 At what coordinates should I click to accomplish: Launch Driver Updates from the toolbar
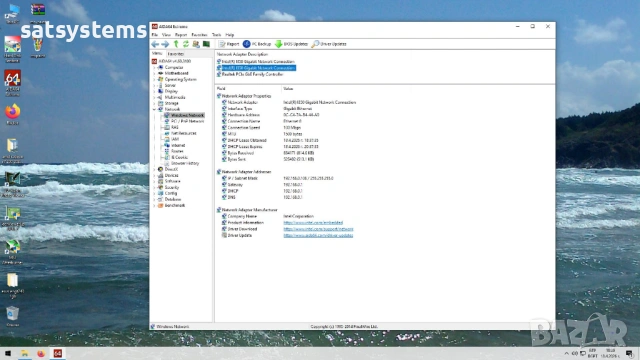(329, 44)
